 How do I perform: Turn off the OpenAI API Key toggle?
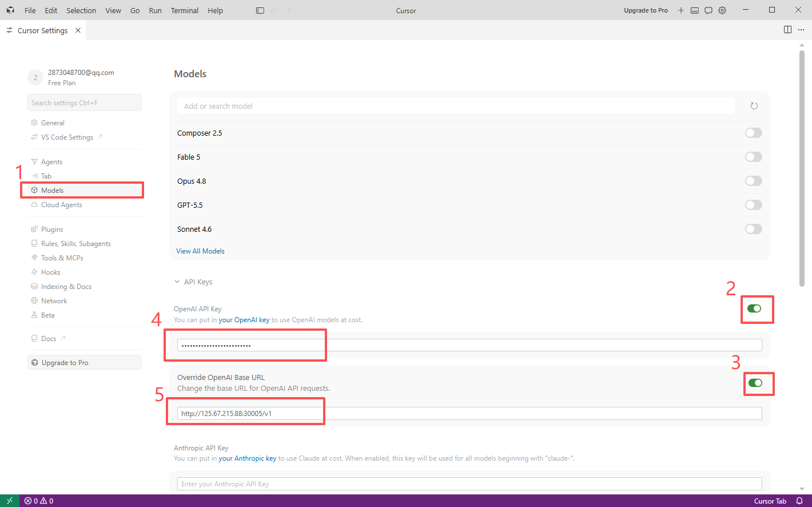point(754,308)
